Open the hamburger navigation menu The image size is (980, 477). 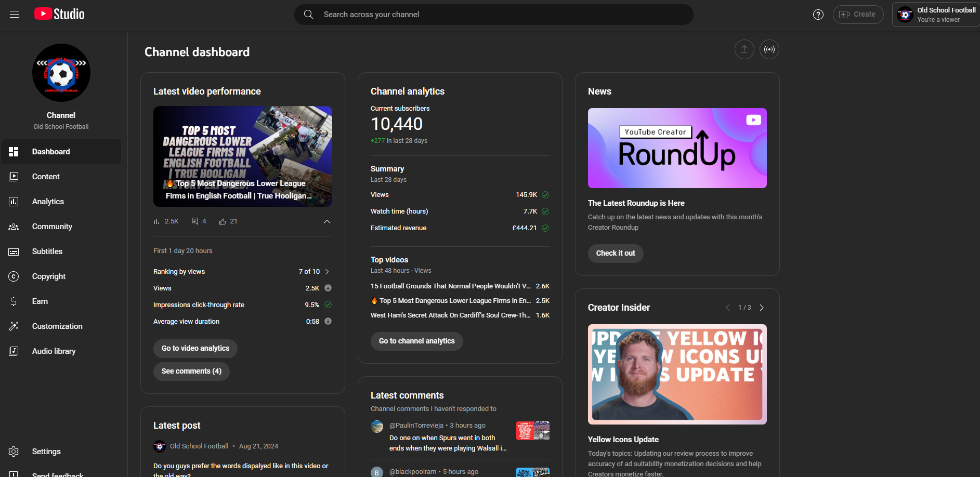point(15,15)
